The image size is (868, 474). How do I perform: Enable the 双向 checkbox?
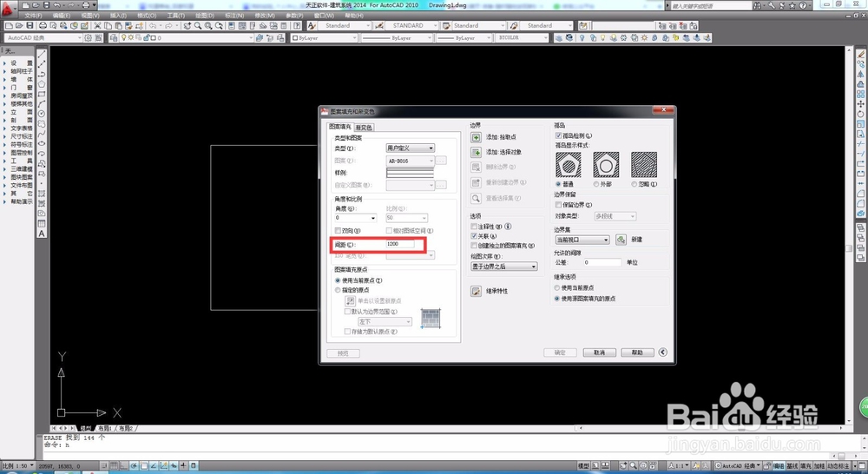pos(339,230)
